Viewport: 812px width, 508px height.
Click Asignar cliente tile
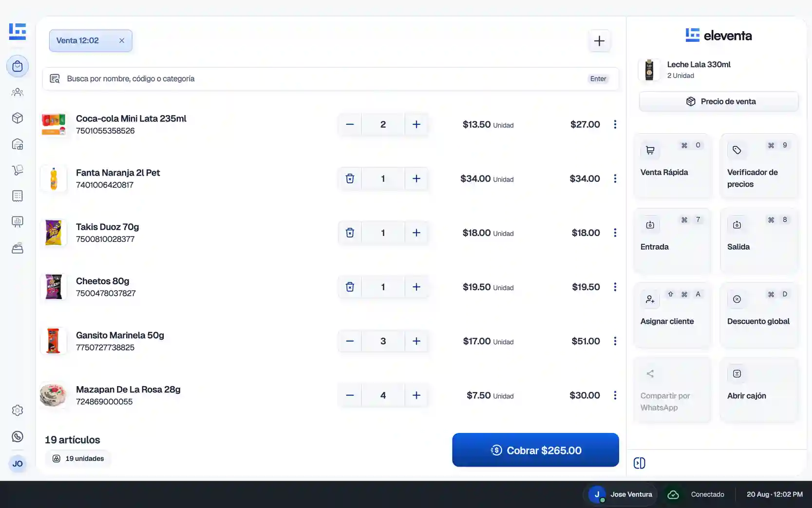pos(672,315)
